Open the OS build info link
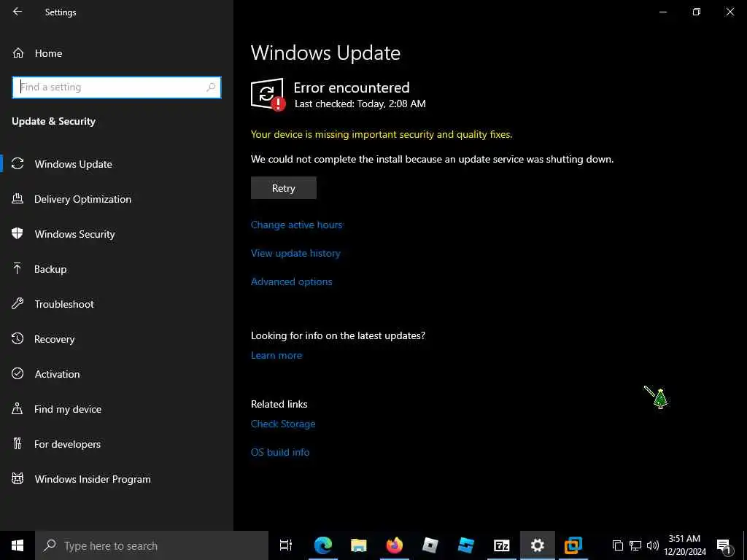747x560 pixels. pyautogui.click(x=280, y=452)
